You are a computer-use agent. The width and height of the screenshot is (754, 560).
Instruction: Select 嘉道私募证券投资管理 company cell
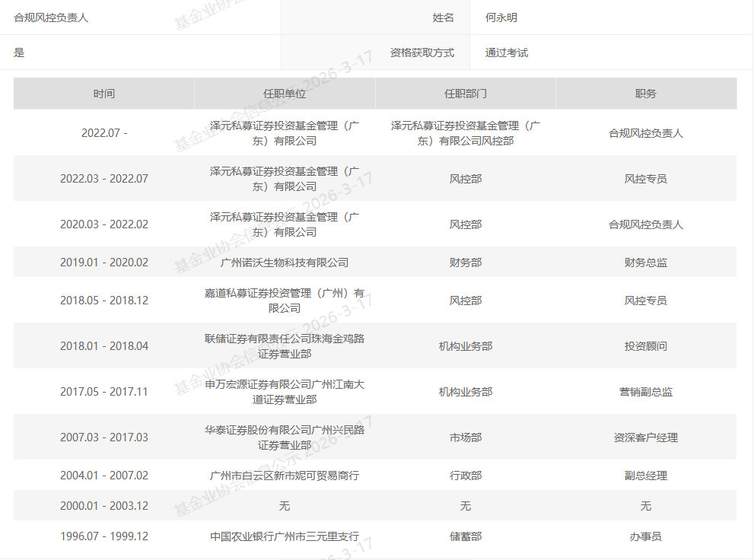(285, 301)
